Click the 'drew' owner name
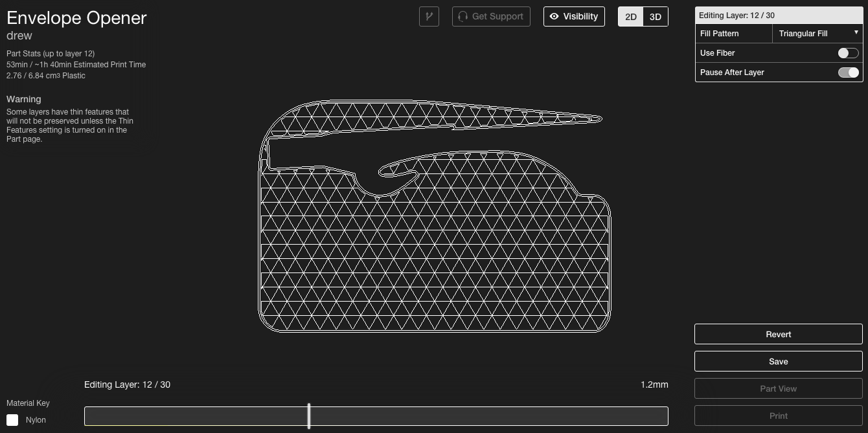The height and width of the screenshot is (433, 868). click(19, 36)
